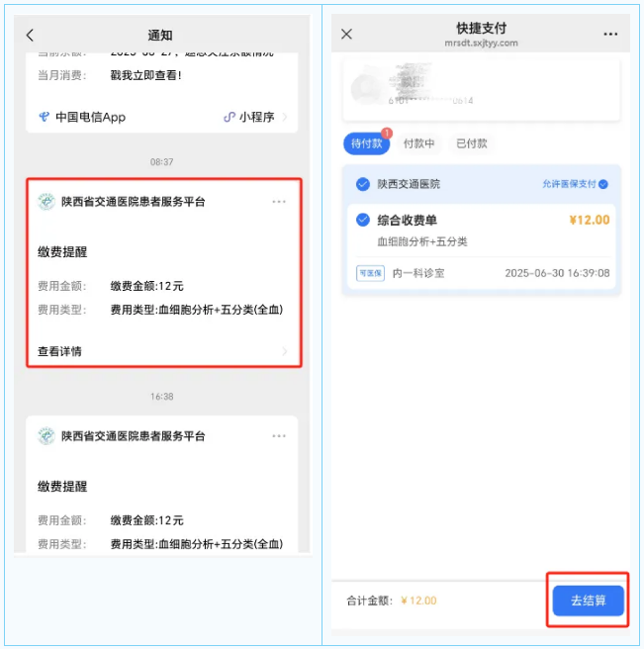Switch to the 已付款 tab
The width and height of the screenshot is (644, 649).
472,143
